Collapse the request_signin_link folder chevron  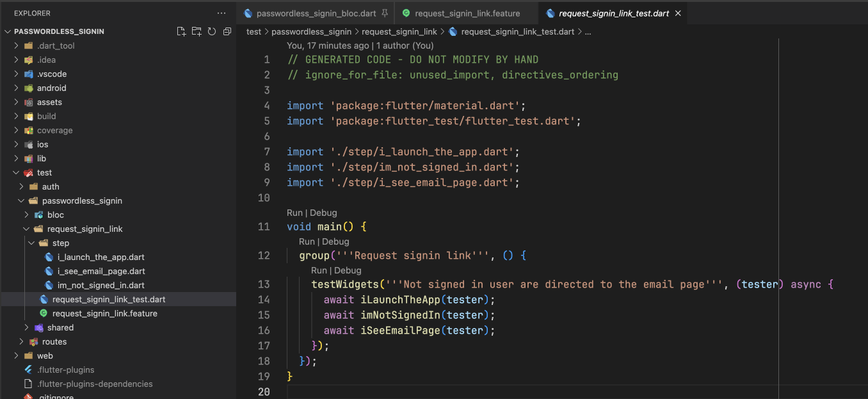(x=27, y=229)
